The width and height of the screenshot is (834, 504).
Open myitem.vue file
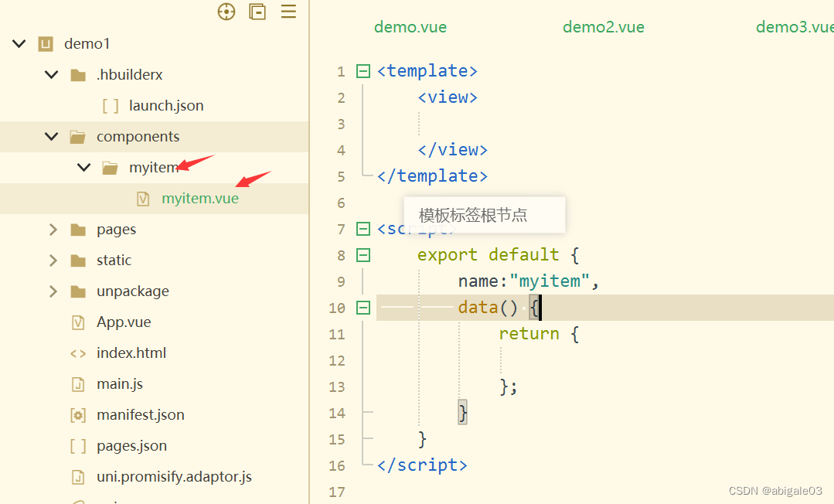coord(200,199)
